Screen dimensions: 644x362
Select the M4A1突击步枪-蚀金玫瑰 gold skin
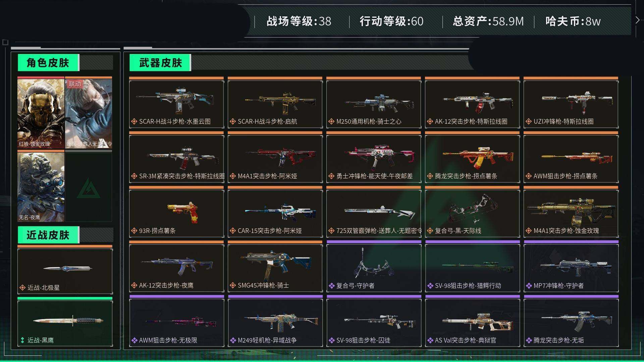tap(571, 214)
